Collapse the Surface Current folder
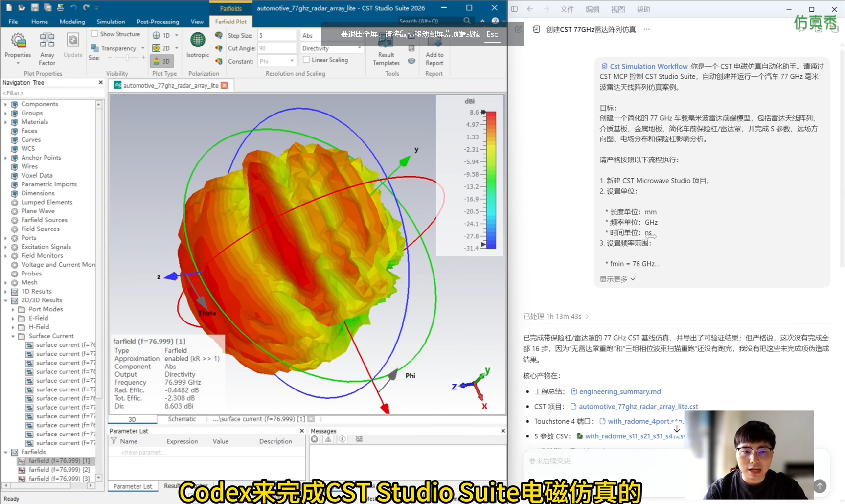Screen dimensions: 845x504 point(13,336)
